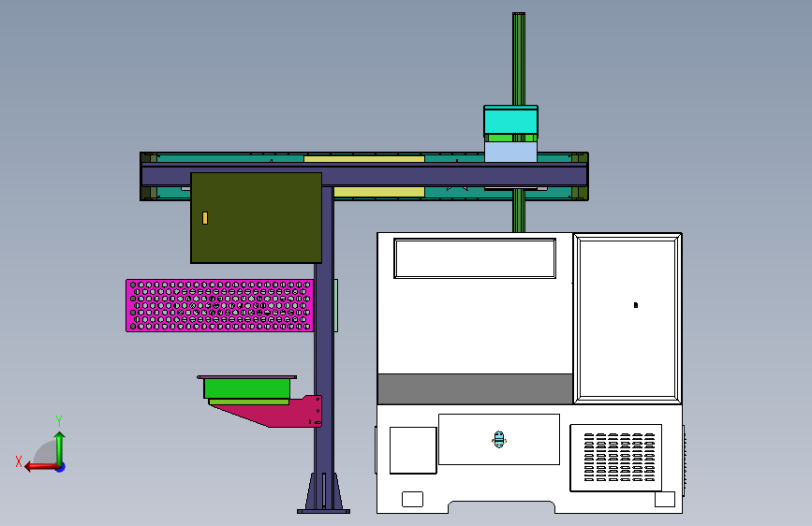The height and width of the screenshot is (526, 812).
Task: Select the pale green plate beside the column
Action: pyautogui.click(x=336, y=305)
